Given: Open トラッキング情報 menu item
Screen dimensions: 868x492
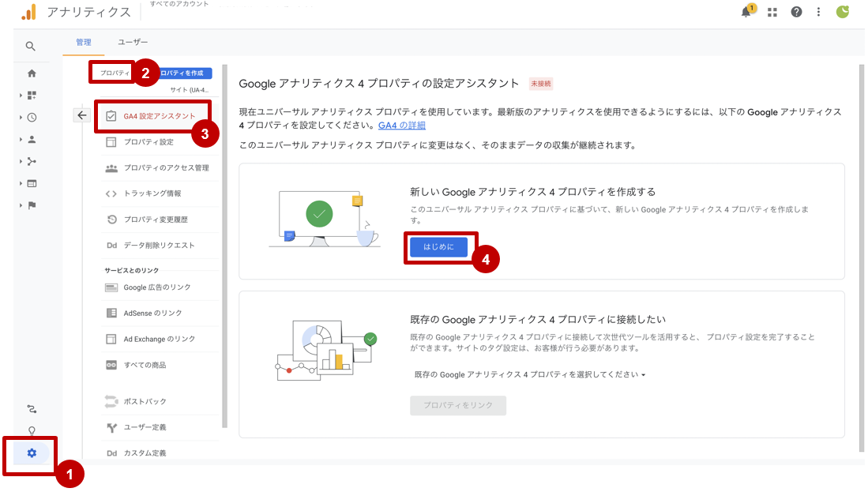Looking at the screenshot, I should tap(152, 193).
